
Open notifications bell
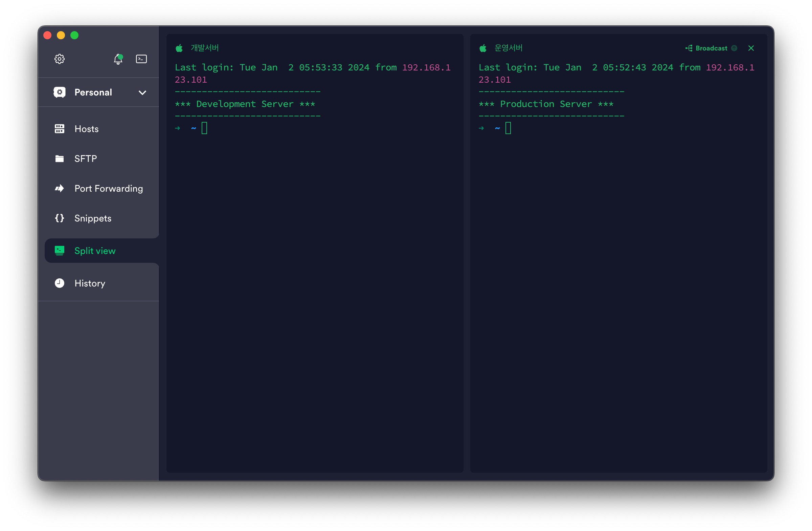click(x=118, y=59)
